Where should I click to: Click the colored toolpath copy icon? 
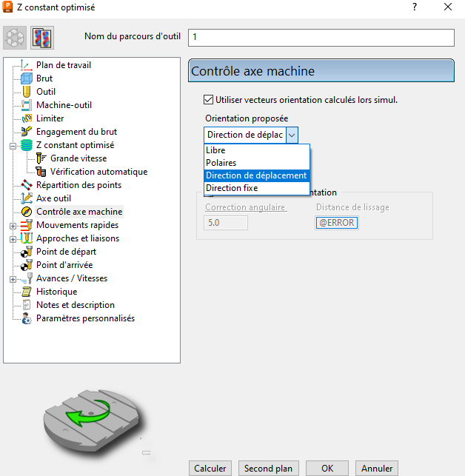[41, 38]
